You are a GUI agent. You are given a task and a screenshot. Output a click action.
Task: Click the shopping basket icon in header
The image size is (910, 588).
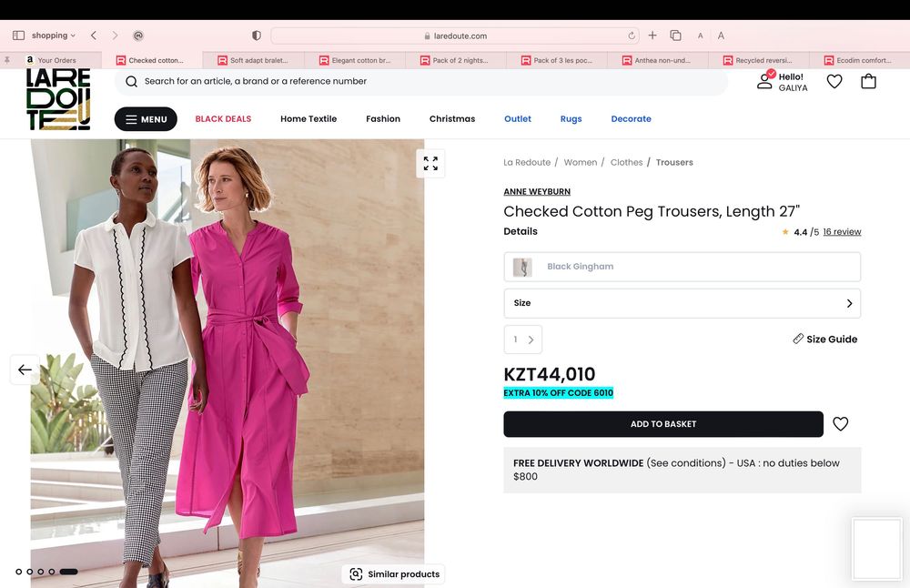coord(868,81)
